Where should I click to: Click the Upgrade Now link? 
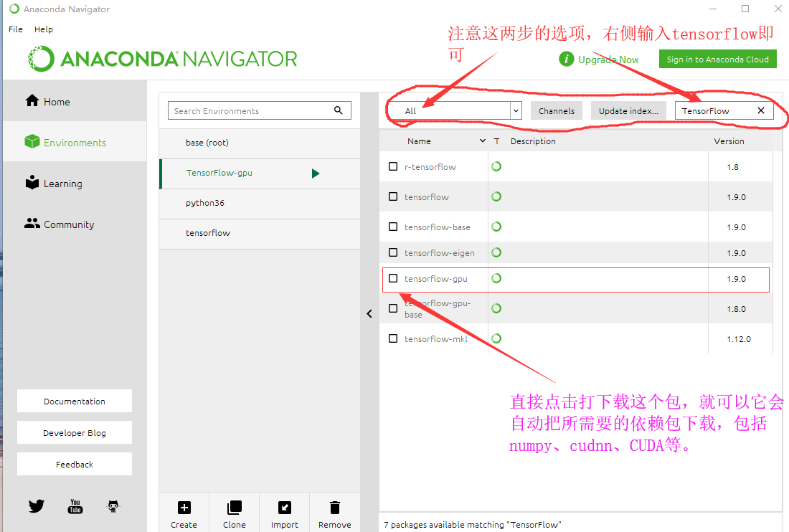pos(608,60)
